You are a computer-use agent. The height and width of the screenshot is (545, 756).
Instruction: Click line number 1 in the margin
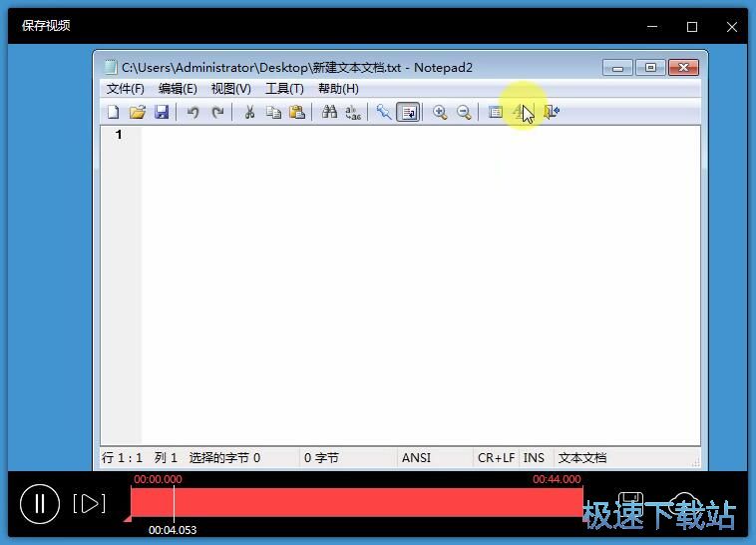point(119,135)
